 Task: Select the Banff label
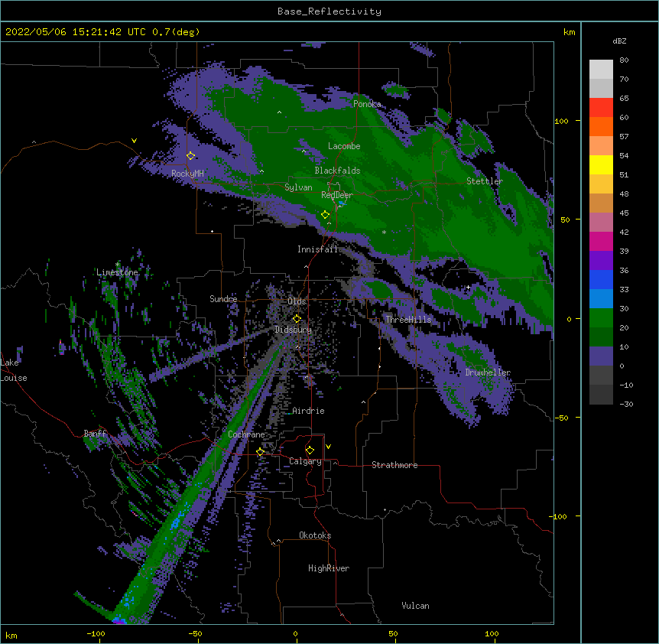(x=95, y=434)
